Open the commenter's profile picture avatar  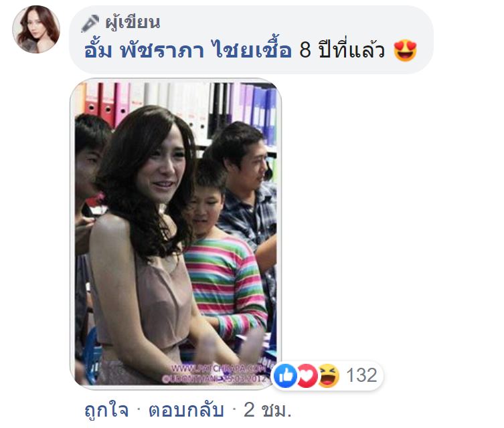coord(36,29)
